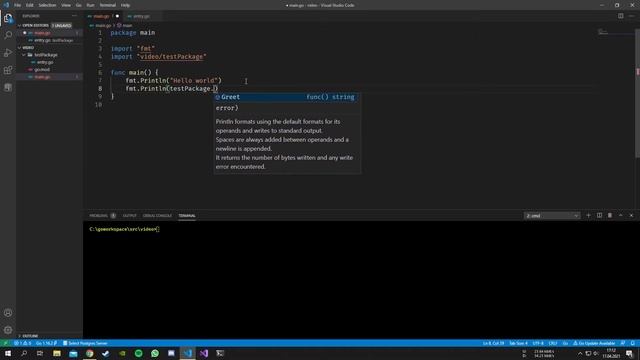This screenshot has height=360, width=640.
Task: Kill terminal with trash icon
Action: click(610, 216)
